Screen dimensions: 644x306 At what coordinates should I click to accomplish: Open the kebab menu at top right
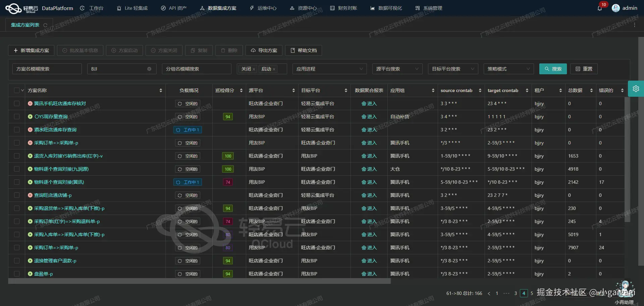point(635,25)
